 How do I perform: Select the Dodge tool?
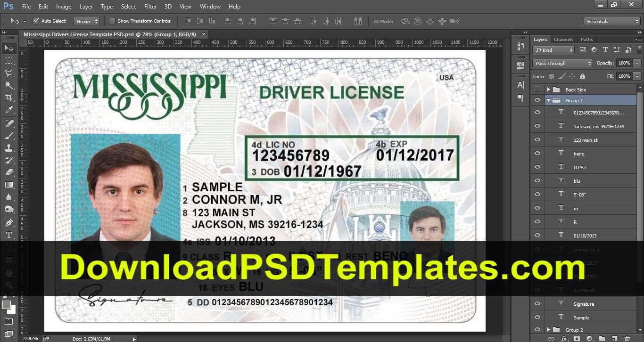click(8, 209)
